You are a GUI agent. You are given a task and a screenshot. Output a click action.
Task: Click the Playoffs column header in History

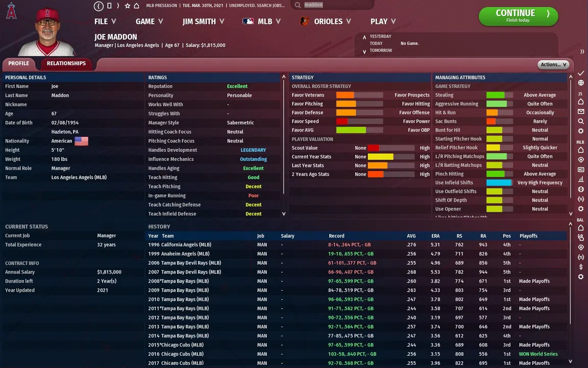coord(528,236)
